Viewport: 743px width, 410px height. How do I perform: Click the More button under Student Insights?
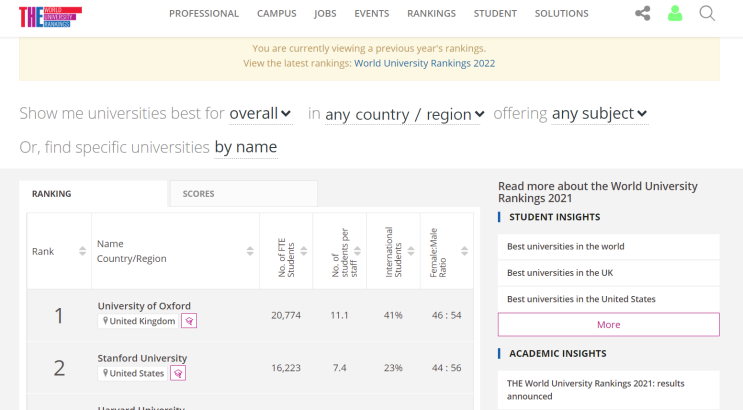(608, 325)
